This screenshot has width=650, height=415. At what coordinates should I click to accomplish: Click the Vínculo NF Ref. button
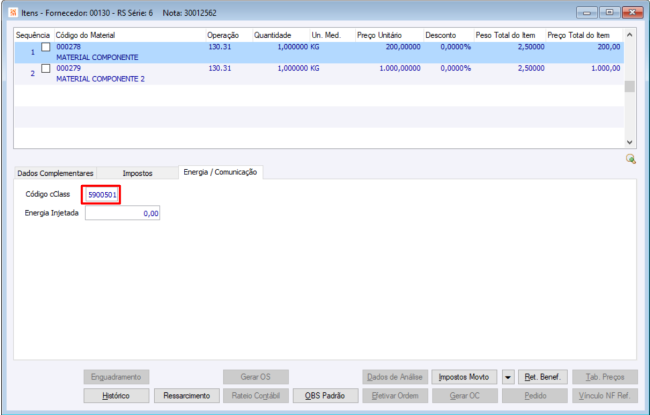click(605, 396)
